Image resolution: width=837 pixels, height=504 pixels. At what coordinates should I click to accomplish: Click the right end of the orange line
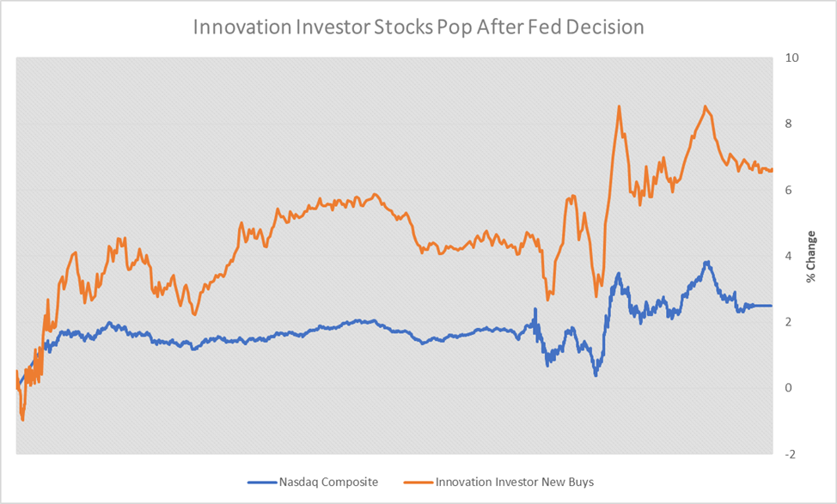pyautogui.click(x=771, y=170)
